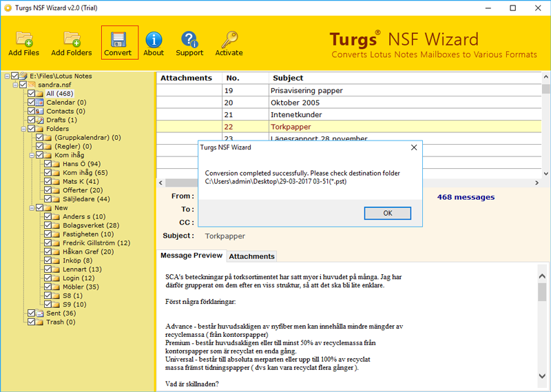Click the Trash folder icon in tree
The image size is (551, 392).
click(x=40, y=322)
